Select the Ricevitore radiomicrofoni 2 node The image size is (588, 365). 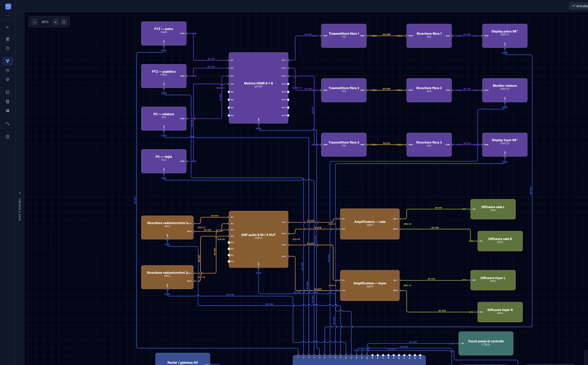167,277
